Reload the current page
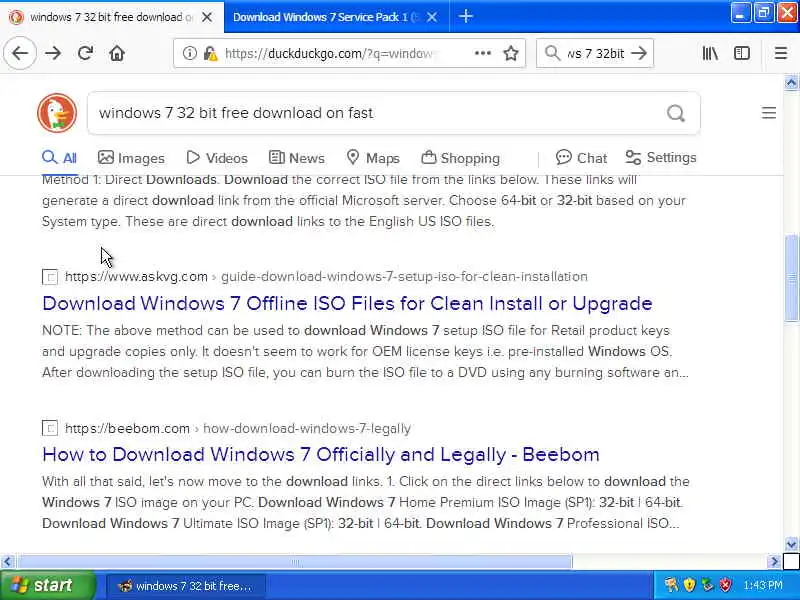Screen dimensions: 800x600 (85, 53)
